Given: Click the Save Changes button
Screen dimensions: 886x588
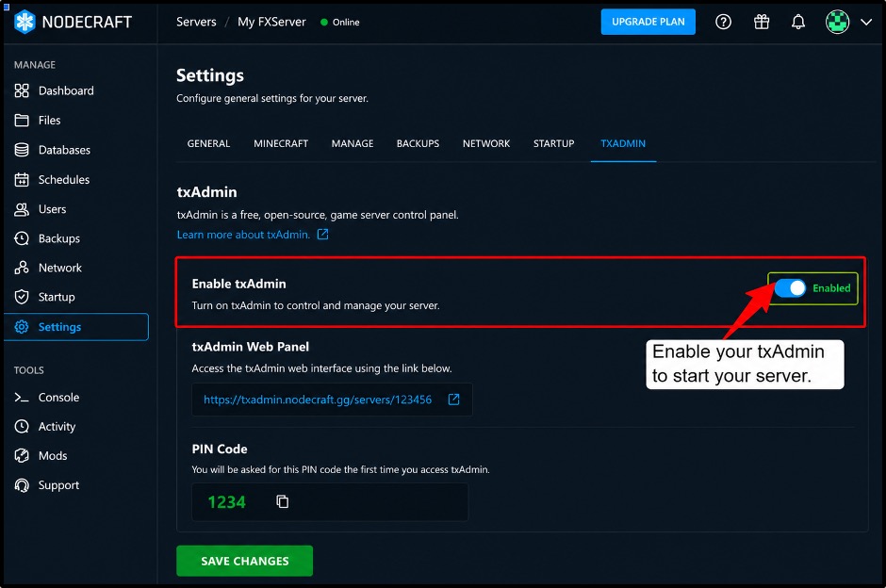Looking at the screenshot, I should click(x=245, y=561).
